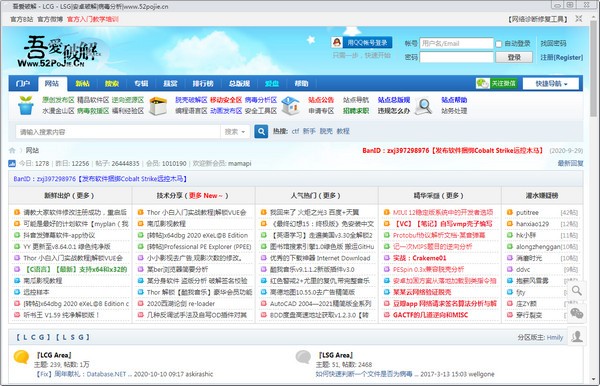Open 更多 New in the 技术分享 header
The height and width of the screenshot is (386, 600).
(205, 195)
